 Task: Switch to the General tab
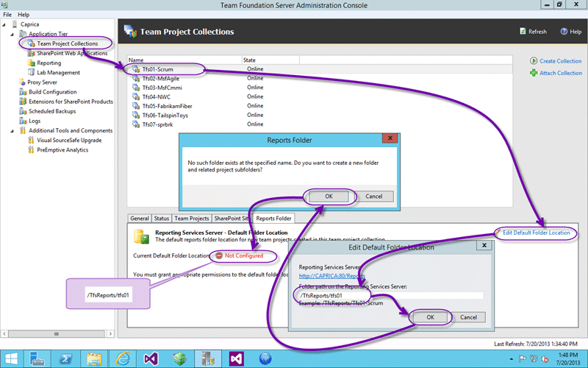coord(140,219)
